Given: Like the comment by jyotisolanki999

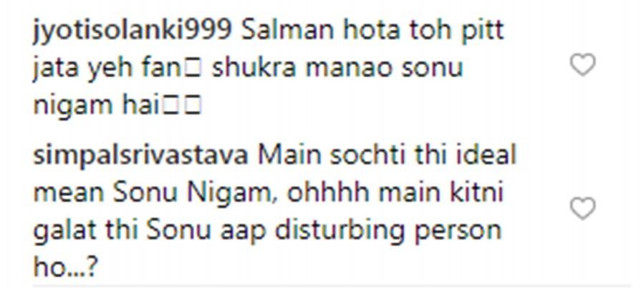Looking at the screenshot, I should [x=583, y=65].
